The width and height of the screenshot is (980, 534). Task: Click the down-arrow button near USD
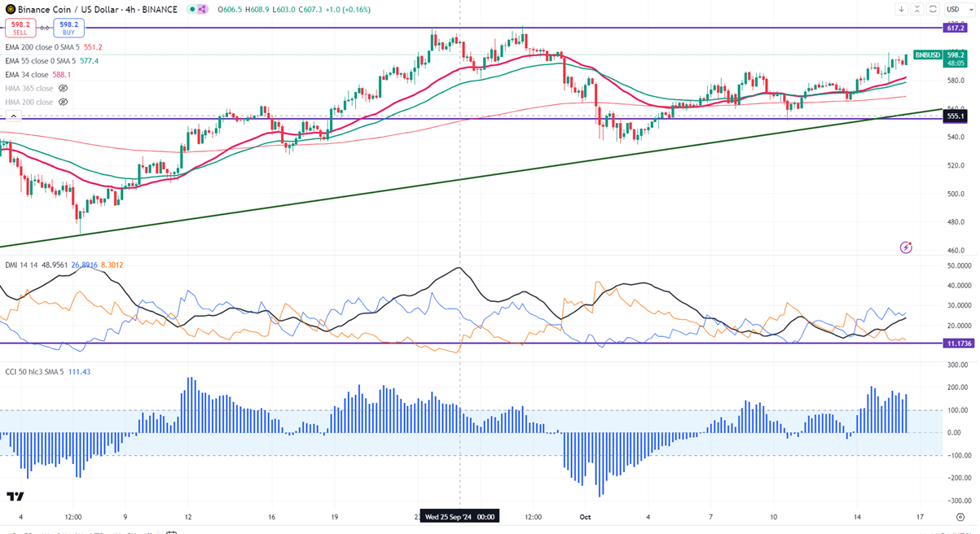coord(902,10)
